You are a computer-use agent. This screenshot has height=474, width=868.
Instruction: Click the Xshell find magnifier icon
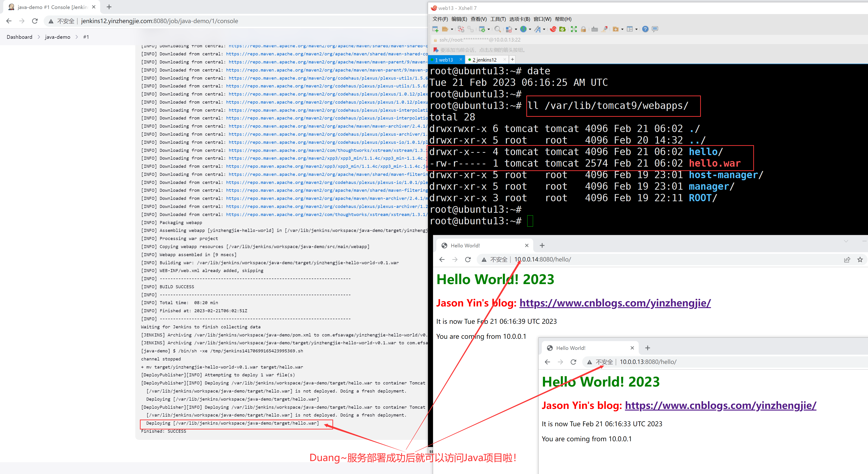[x=497, y=29]
